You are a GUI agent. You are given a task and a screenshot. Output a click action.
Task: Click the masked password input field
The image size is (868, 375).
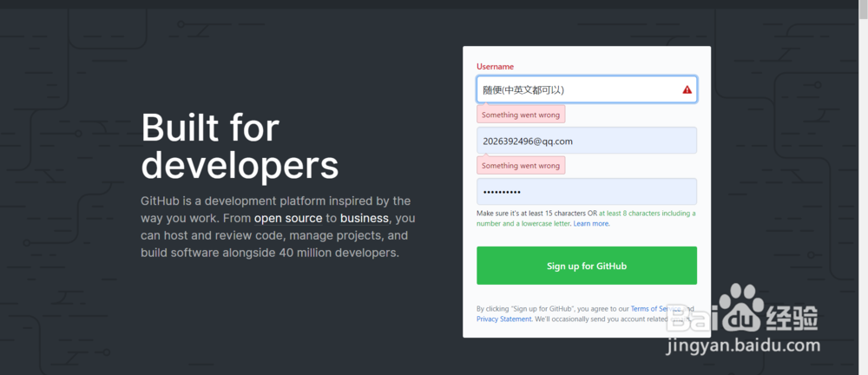tap(586, 192)
